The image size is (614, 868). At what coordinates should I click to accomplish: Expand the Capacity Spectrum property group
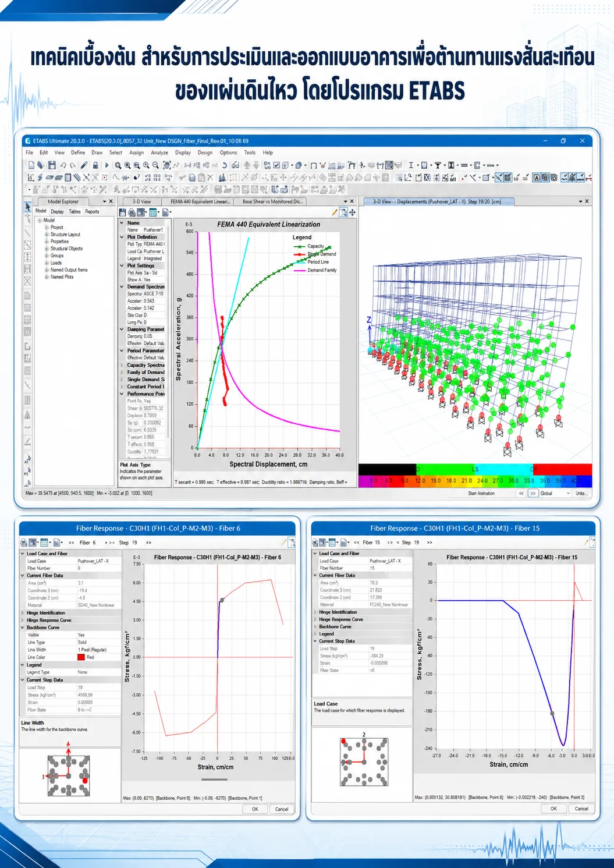pyautogui.click(x=122, y=365)
